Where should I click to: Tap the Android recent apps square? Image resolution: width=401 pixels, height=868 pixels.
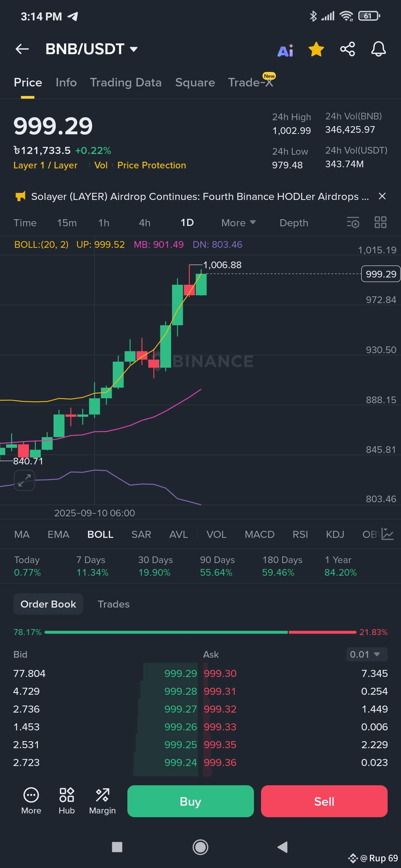pyautogui.click(x=117, y=847)
